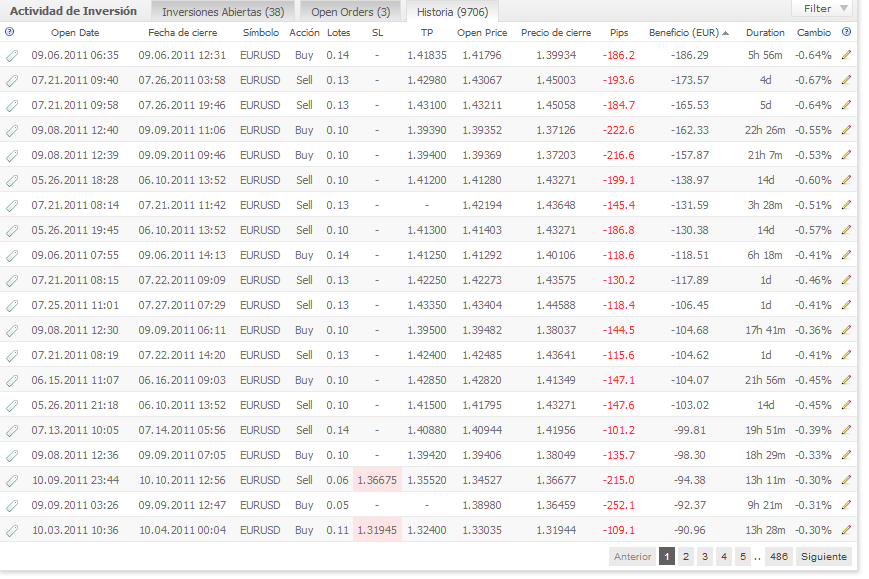Image resolution: width=869 pixels, height=579 pixels.
Task: Click the help icon left of Open Date
Action: (9, 32)
